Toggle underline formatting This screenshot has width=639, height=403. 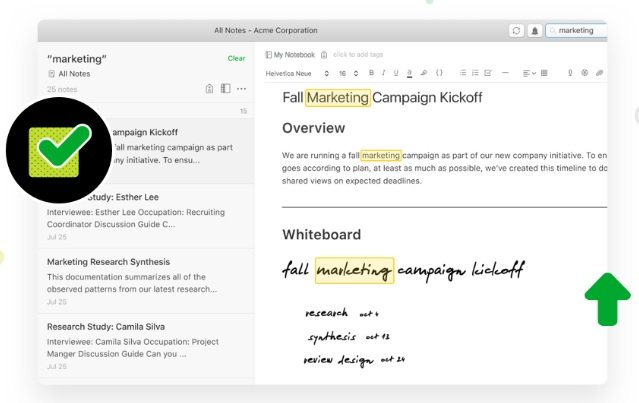point(396,73)
